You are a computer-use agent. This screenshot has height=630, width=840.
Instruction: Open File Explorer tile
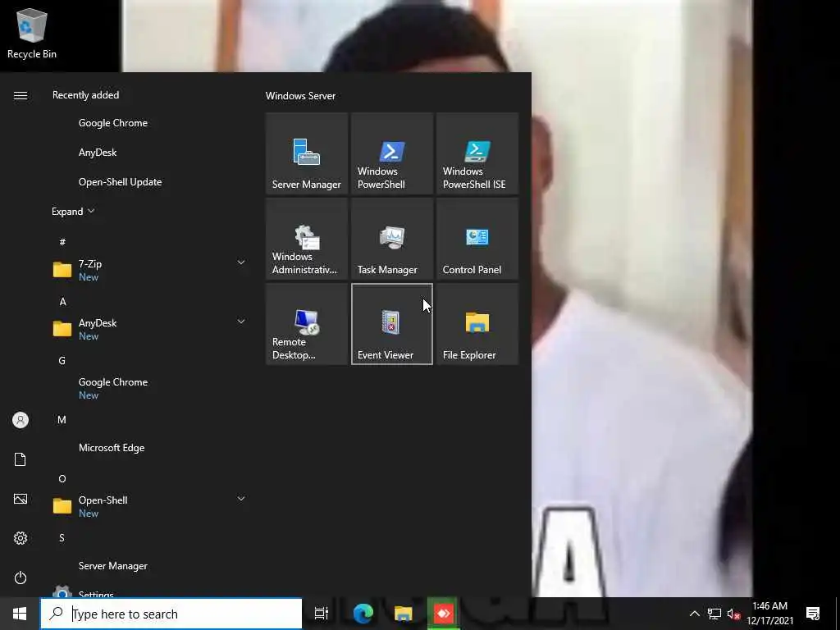(x=477, y=324)
